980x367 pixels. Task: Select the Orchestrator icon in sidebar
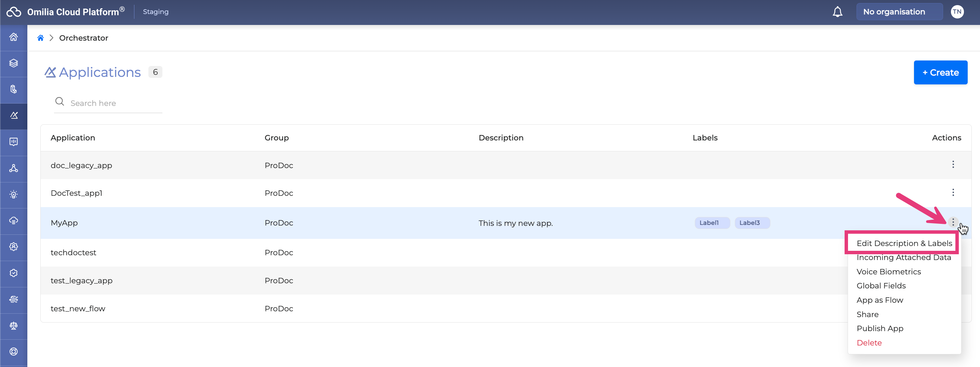14,115
